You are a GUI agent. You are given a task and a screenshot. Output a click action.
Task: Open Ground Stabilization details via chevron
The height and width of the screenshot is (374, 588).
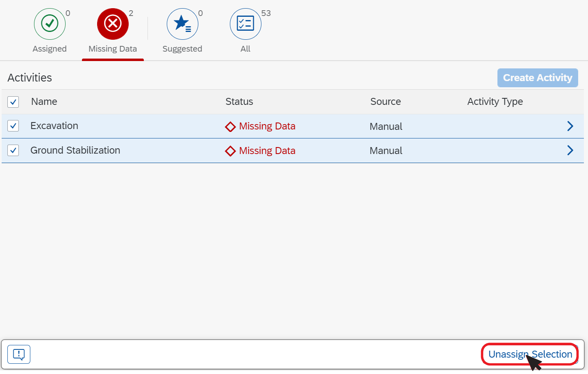coord(570,150)
